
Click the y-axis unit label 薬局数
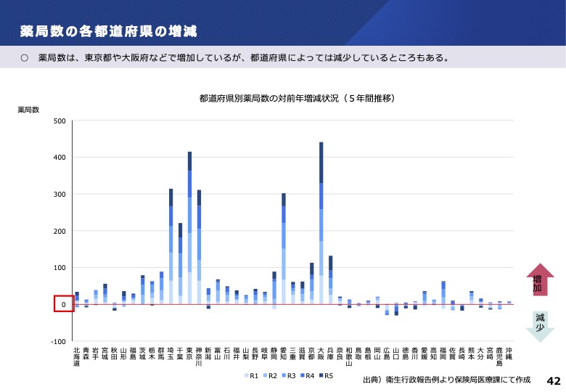(x=28, y=110)
